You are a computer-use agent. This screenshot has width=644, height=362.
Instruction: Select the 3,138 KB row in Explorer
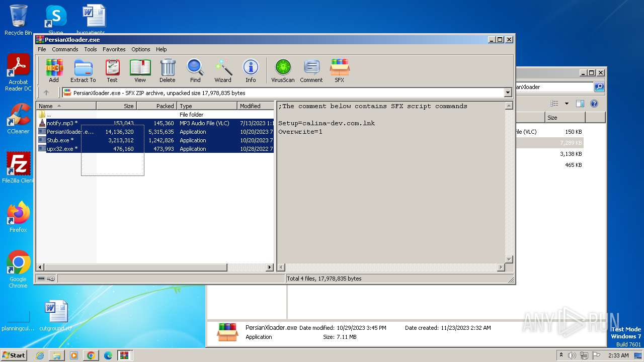[549, 154]
